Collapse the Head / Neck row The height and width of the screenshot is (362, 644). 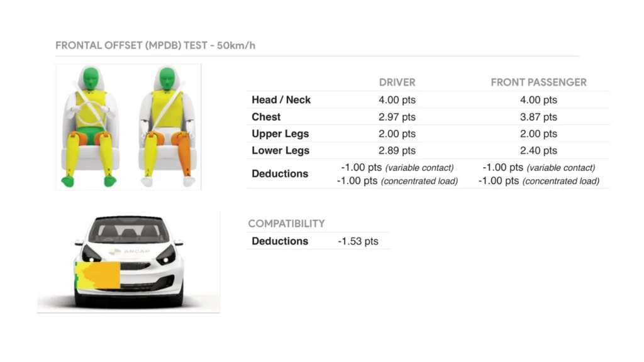tap(281, 99)
